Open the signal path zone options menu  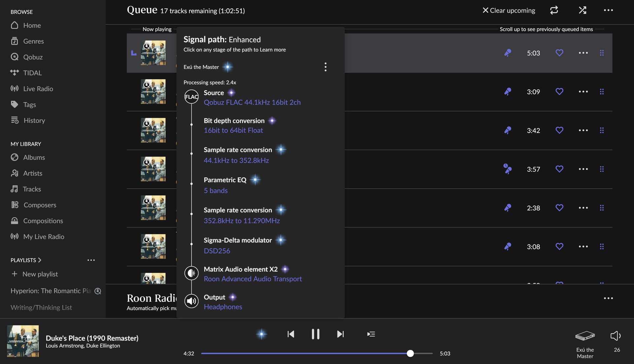click(326, 67)
